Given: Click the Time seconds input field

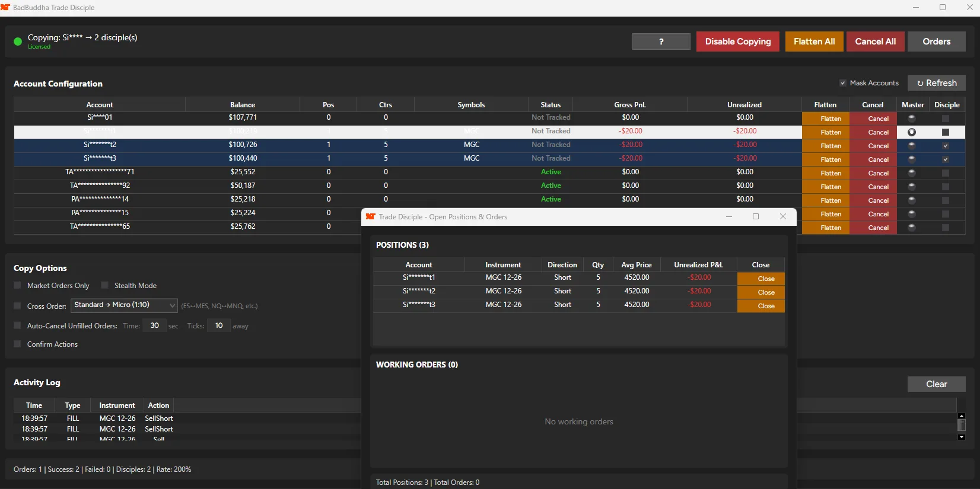Looking at the screenshot, I should 154,325.
